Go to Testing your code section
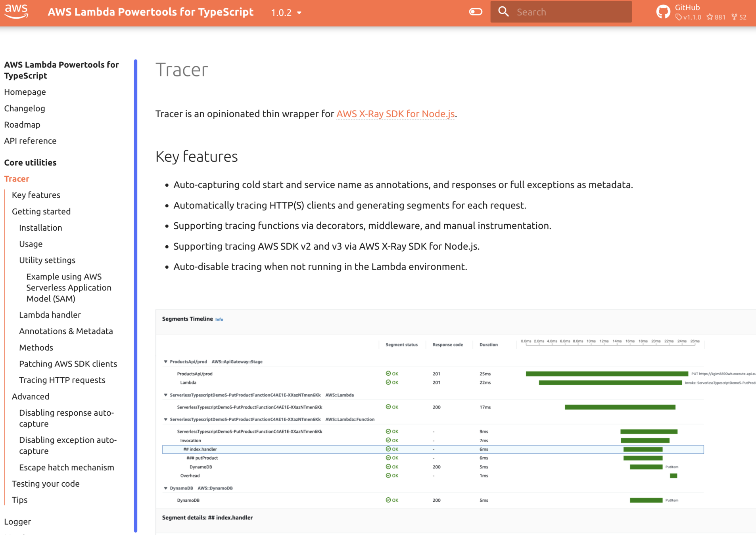Image resolution: width=756 pixels, height=535 pixels. coord(46,483)
